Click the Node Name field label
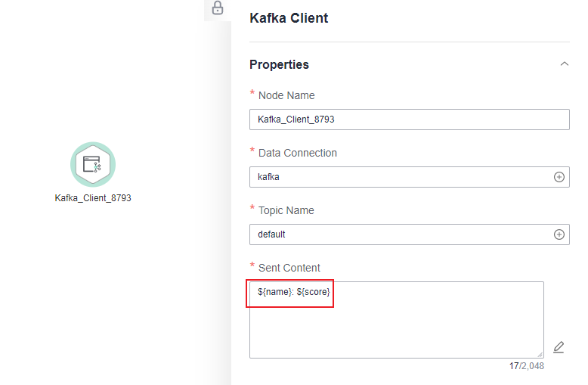The image size is (588, 385). (x=286, y=96)
